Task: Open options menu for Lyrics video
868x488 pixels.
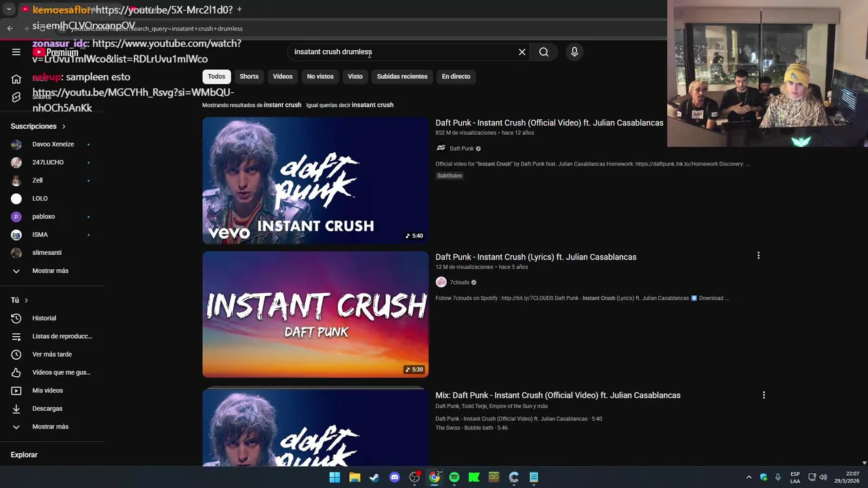Action: pyautogui.click(x=758, y=256)
